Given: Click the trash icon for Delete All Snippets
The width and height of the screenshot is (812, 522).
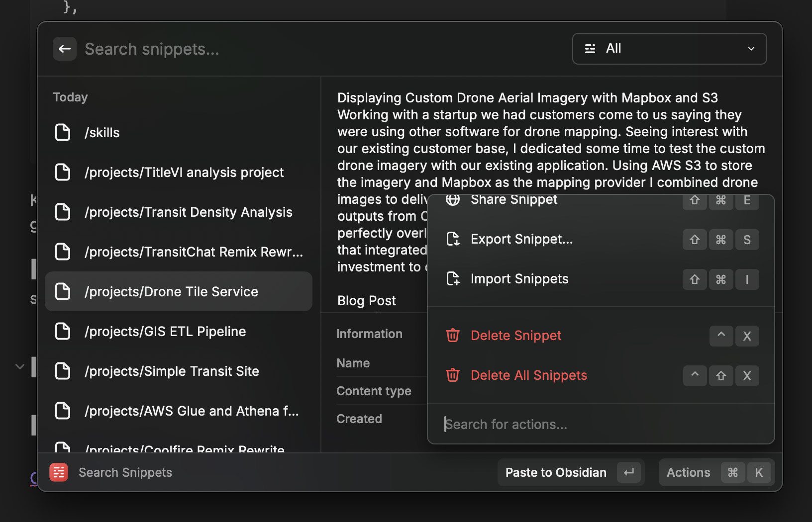Looking at the screenshot, I should point(453,375).
